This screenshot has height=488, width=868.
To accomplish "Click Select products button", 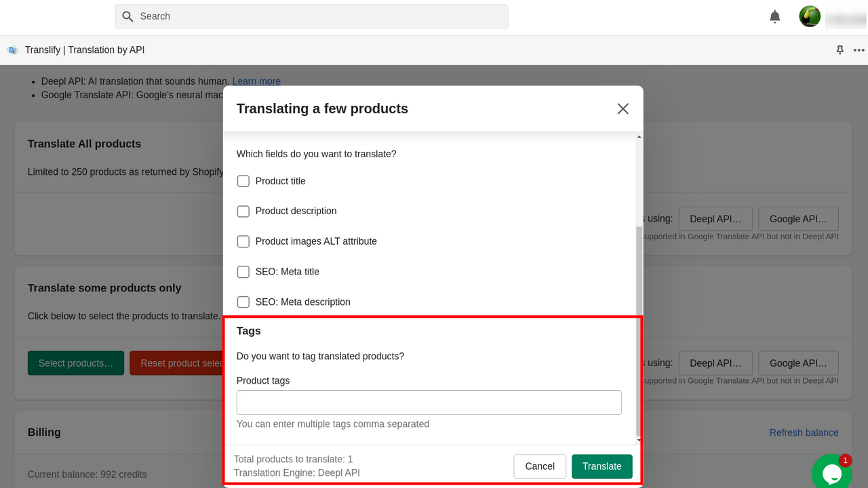I will [x=75, y=363].
